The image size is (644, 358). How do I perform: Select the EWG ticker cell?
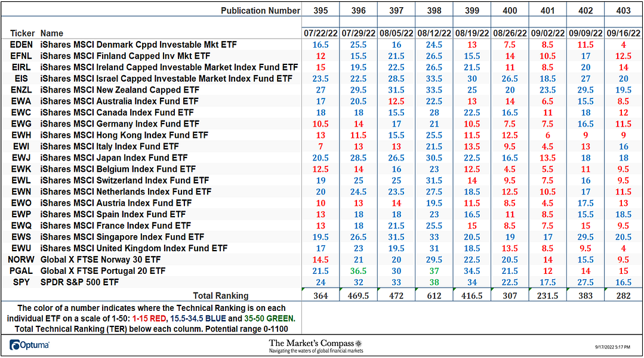click(x=21, y=124)
